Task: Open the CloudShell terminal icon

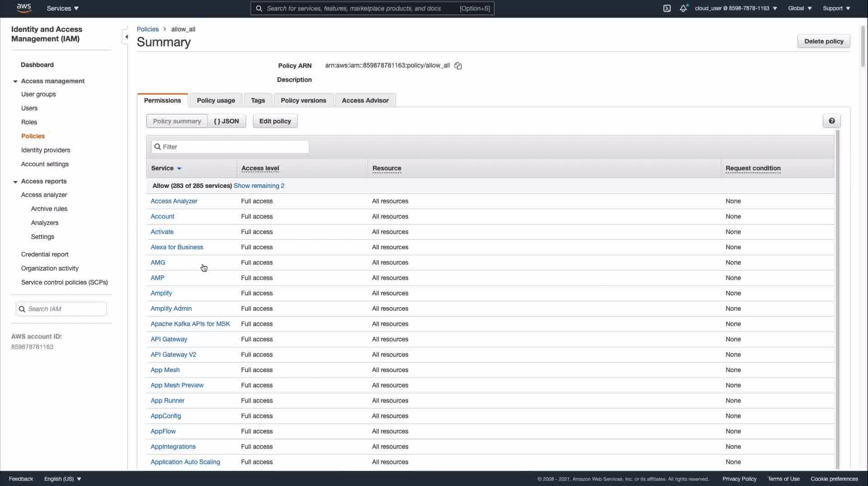Action: (x=667, y=8)
